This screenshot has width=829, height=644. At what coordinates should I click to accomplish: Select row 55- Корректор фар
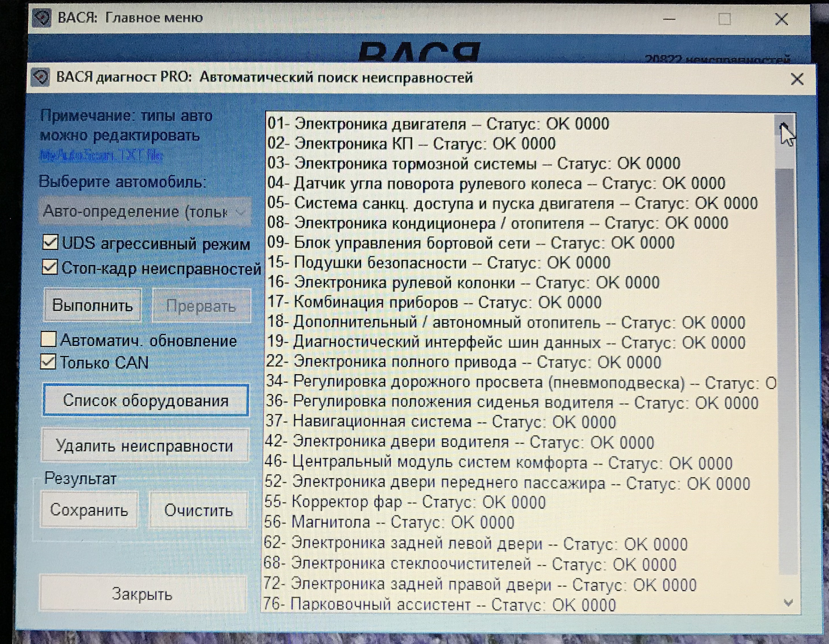(x=405, y=502)
